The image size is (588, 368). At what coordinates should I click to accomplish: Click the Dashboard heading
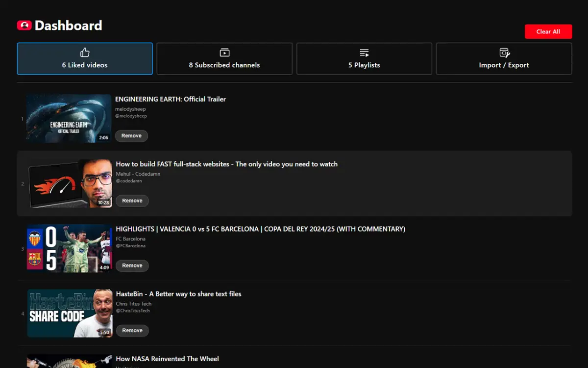(x=69, y=25)
